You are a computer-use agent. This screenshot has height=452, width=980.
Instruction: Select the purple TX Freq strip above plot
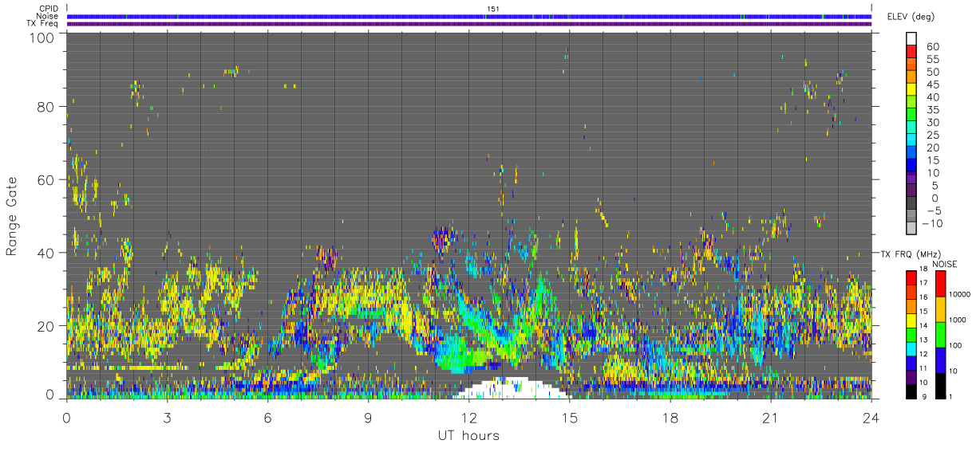pyautogui.click(x=468, y=24)
